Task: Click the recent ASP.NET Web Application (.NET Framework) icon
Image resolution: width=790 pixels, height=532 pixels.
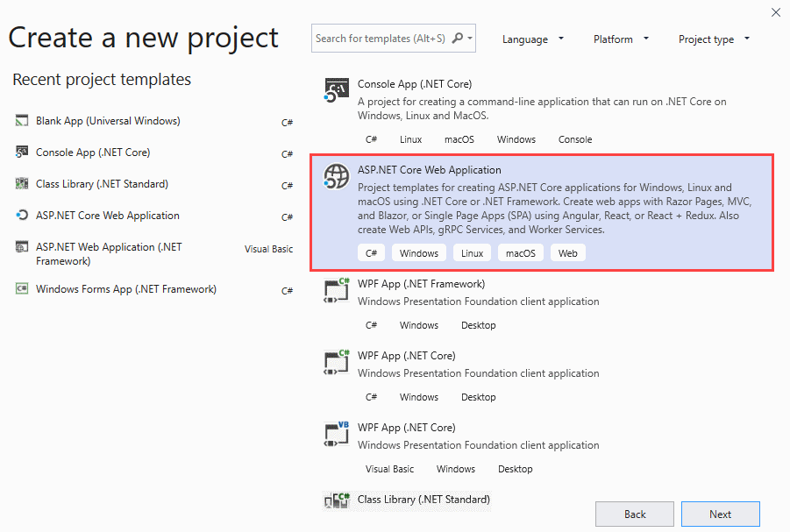Action: pos(22,247)
